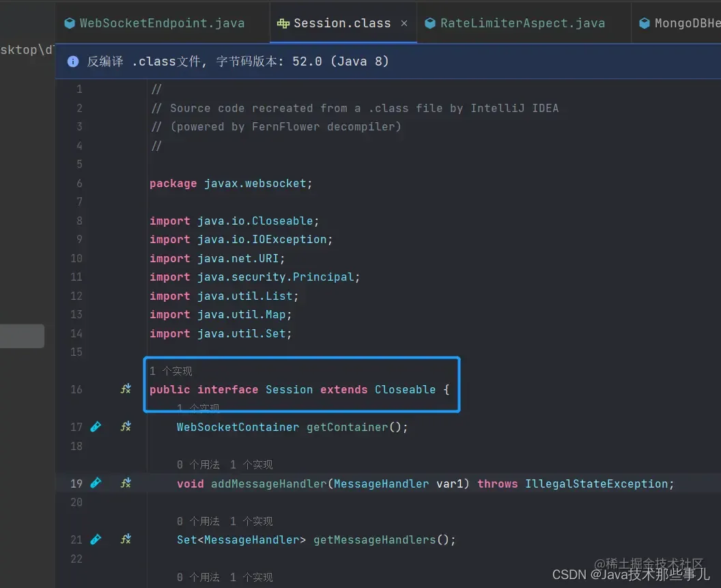
Task: Click import java.io.IOException line
Action: (241, 240)
